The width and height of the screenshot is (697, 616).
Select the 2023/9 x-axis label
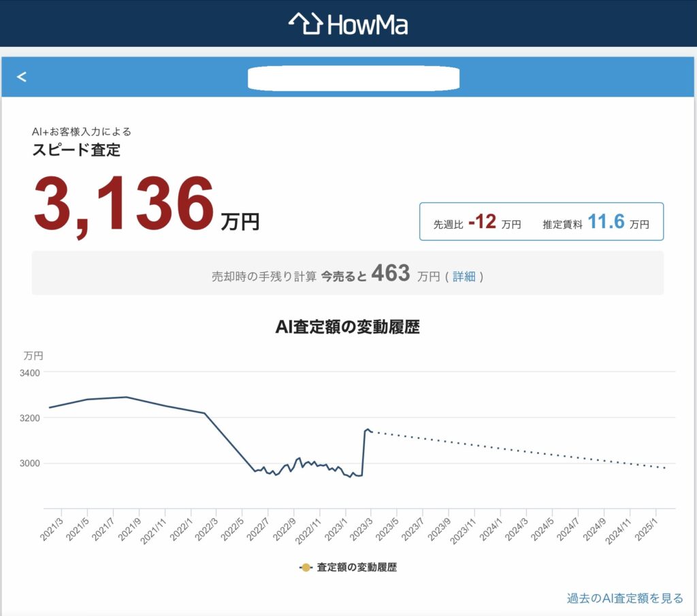pyautogui.click(x=439, y=530)
